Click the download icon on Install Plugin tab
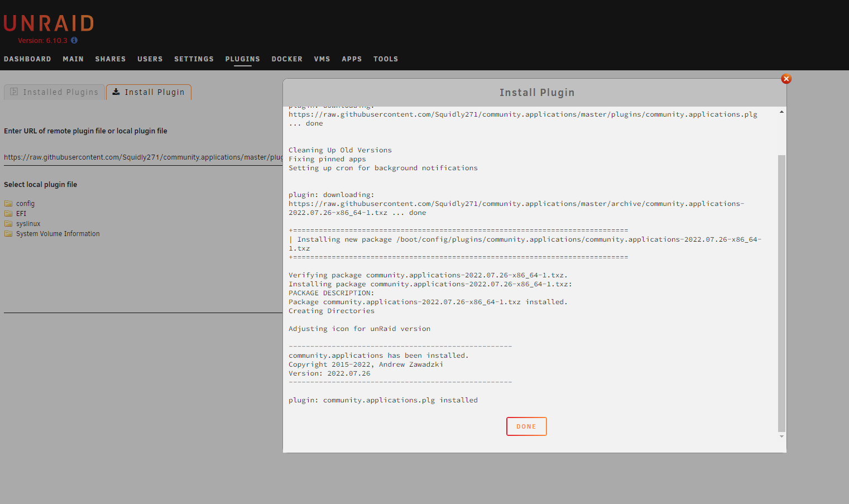Screen dimensions: 849x504 [116, 92]
